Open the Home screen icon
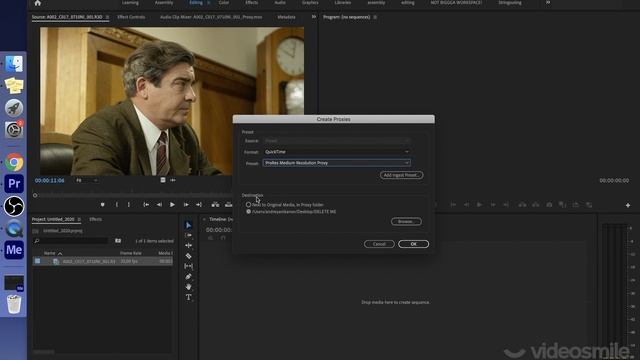This screenshot has height=360, width=640. tap(38, 3)
